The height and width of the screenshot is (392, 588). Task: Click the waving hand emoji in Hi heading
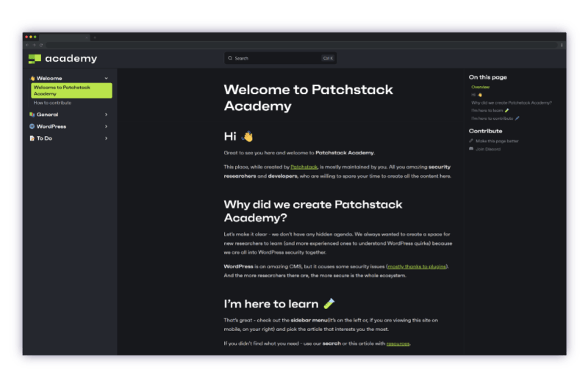click(x=248, y=136)
